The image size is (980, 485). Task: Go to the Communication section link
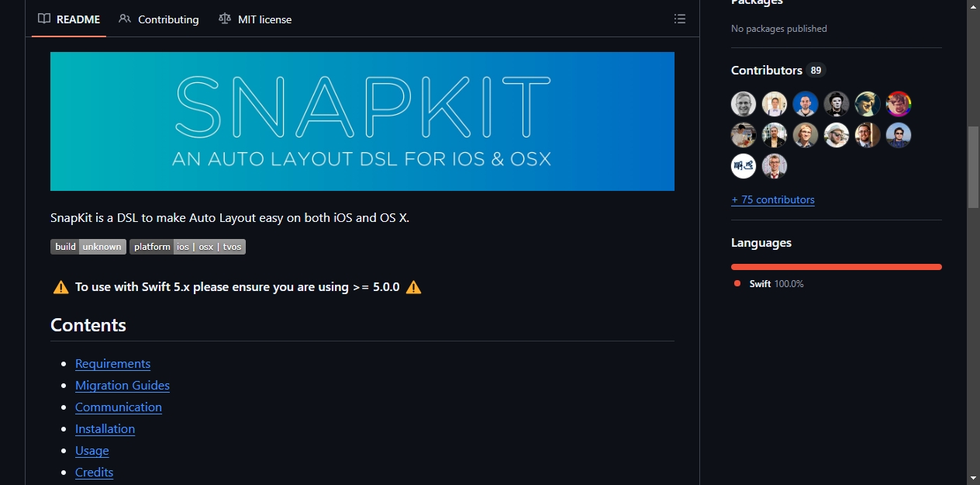click(119, 407)
